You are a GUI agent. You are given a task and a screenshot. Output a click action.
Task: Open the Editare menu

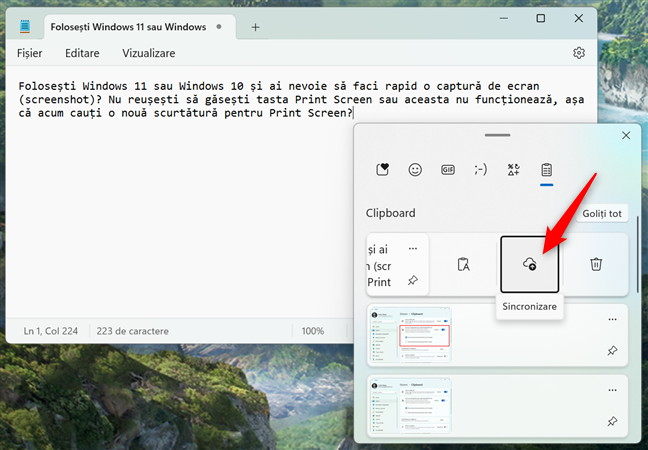pyautogui.click(x=82, y=53)
